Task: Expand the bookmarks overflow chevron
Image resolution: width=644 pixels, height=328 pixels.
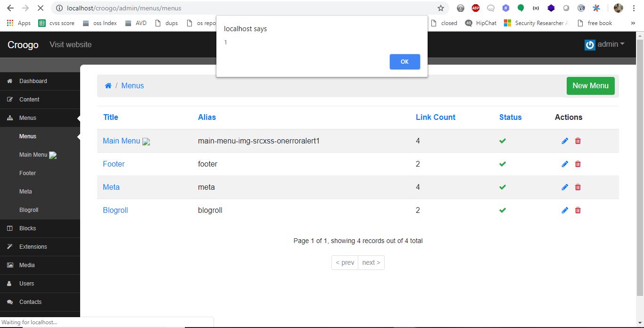Action: pyautogui.click(x=633, y=23)
